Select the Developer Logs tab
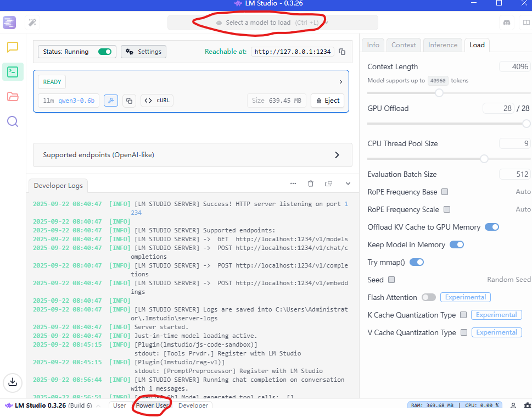 tap(58, 186)
